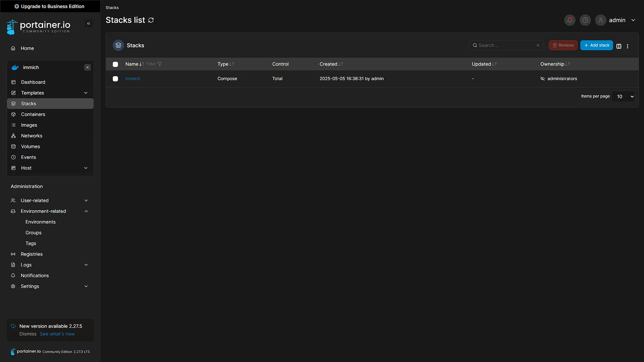Refresh the Stacks list
The image size is (644, 362).
click(151, 20)
